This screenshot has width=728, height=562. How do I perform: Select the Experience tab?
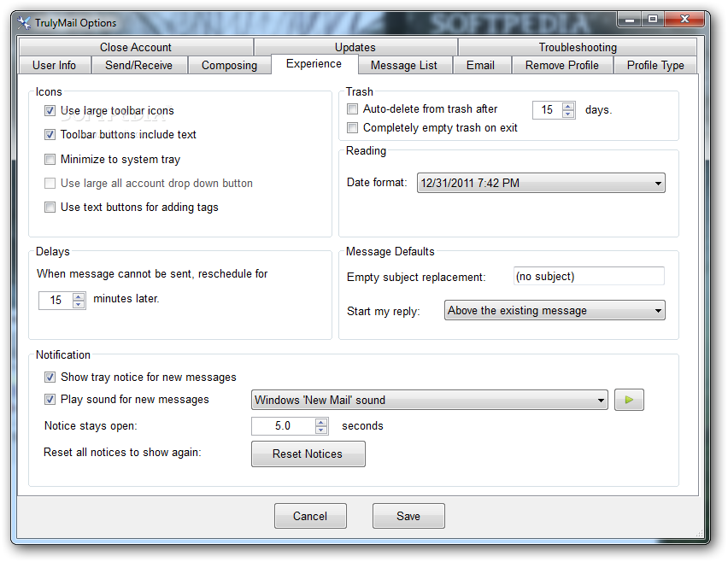(x=314, y=63)
